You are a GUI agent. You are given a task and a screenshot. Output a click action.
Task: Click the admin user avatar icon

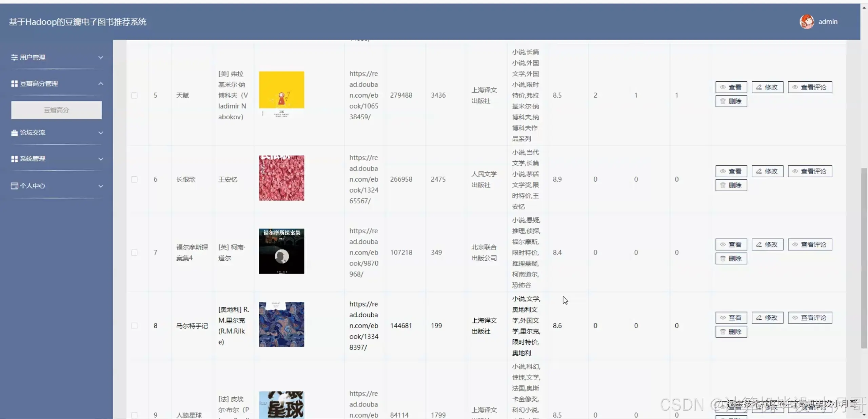(806, 22)
